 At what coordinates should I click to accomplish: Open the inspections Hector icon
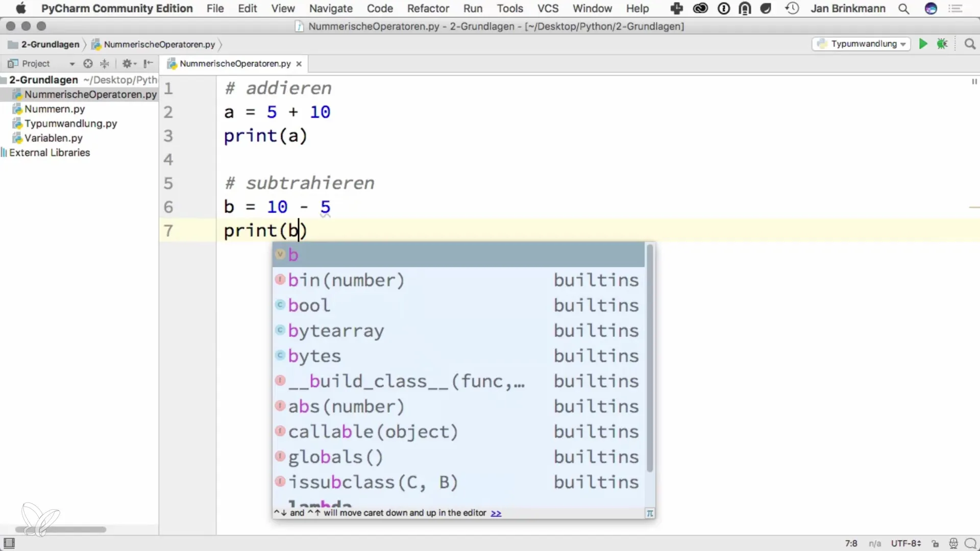pyautogui.click(x=953, y=543)
